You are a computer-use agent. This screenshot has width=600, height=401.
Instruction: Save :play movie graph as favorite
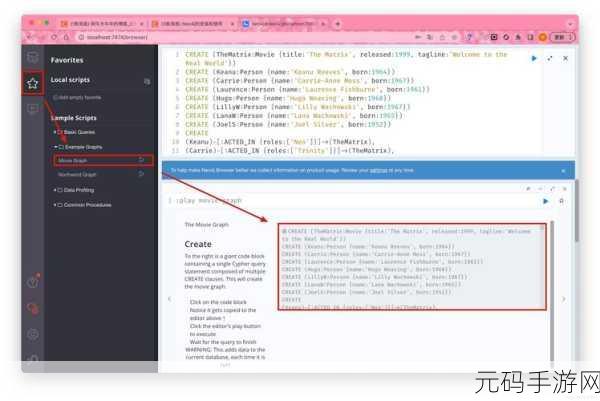pos(561,201)
